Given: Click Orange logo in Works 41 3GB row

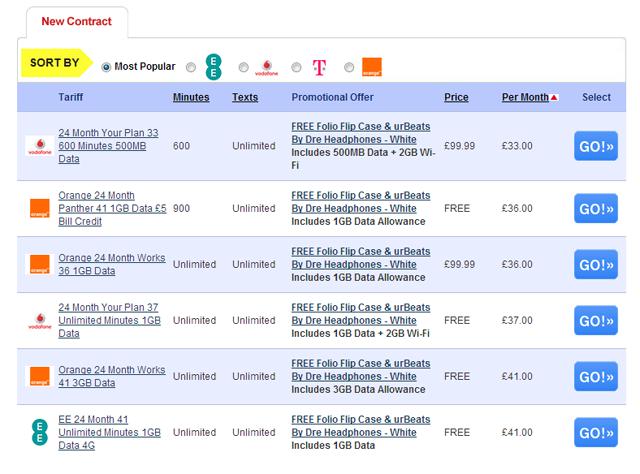Looking at the screenshot, I should pyautogui.click(x=40, y=376).
